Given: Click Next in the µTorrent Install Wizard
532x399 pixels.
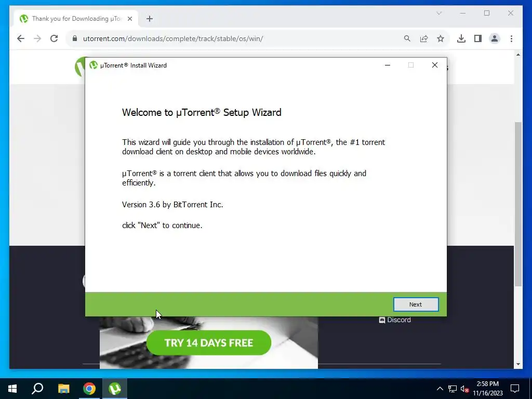Looking at the screenshot, I should [416, 304].
